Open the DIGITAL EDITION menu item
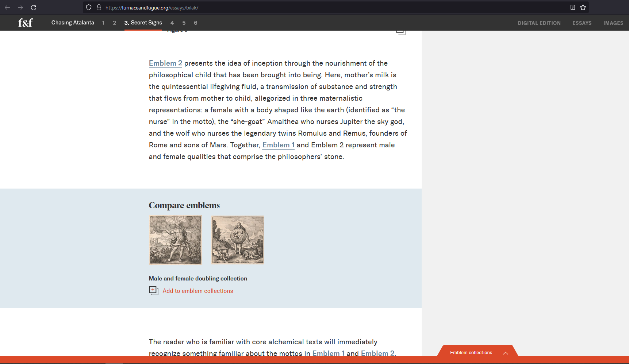Viewport: 629px width, 364px height. pos(539,23)
